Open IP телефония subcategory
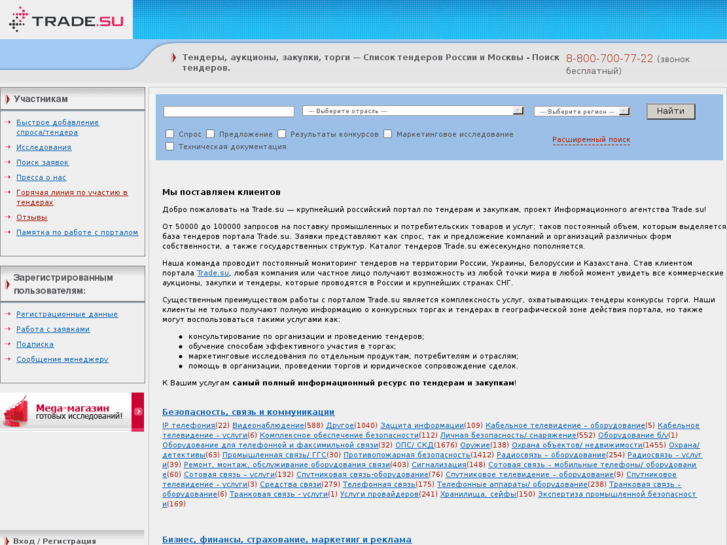This screenshot has width=727, height=545. click(189, 425)
